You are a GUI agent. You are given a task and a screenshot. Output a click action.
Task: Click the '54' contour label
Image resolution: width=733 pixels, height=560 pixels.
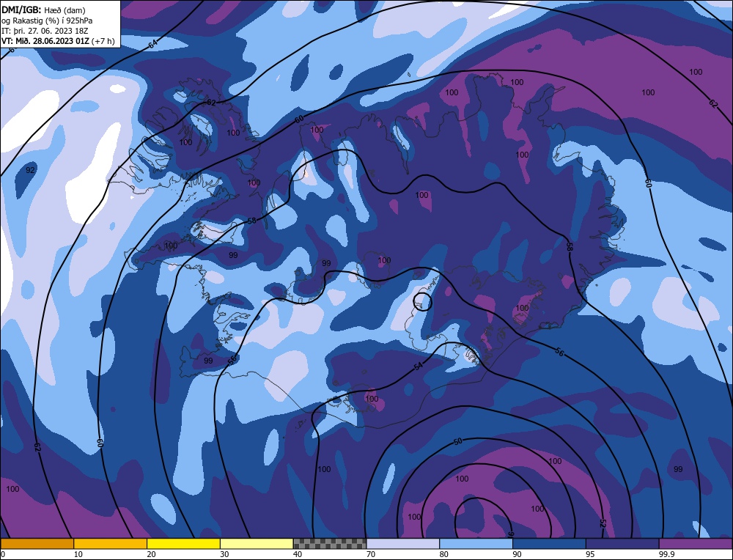point(419,366)
